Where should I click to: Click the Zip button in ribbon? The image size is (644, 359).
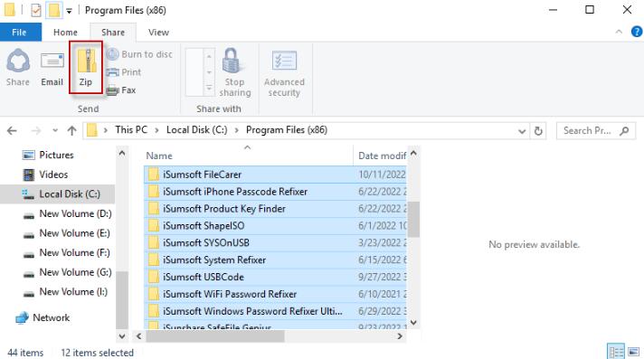[86, 67]
